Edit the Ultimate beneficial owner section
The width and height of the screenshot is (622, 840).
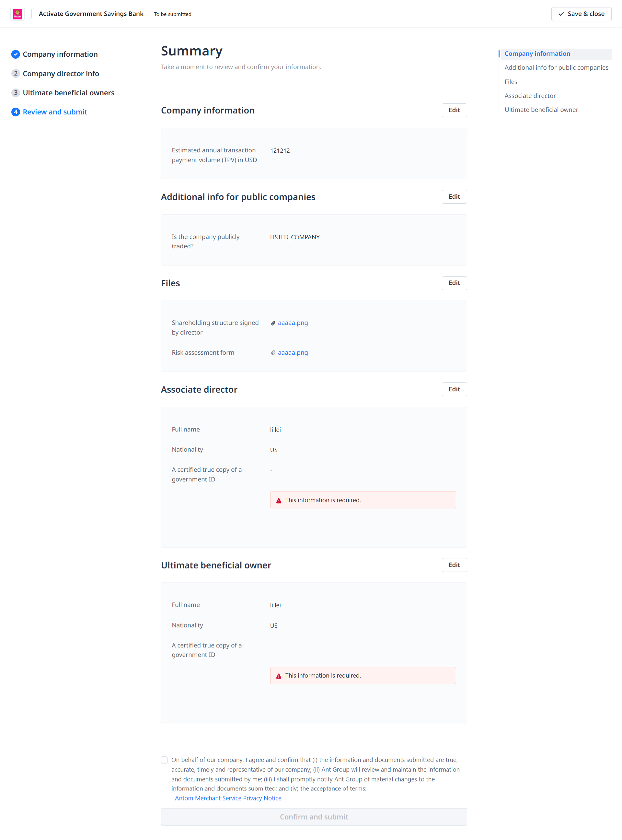(454, 565)
